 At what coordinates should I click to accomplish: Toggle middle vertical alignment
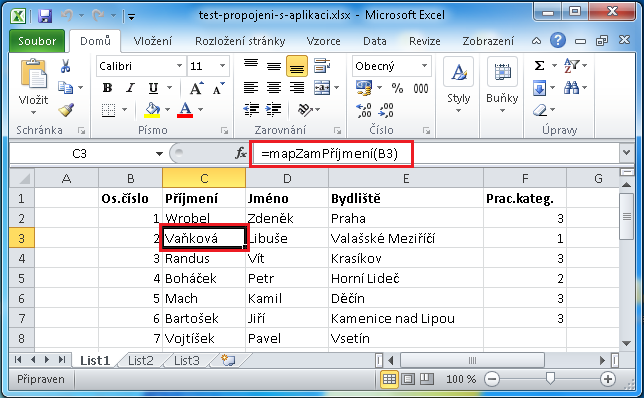coord(274,66)
